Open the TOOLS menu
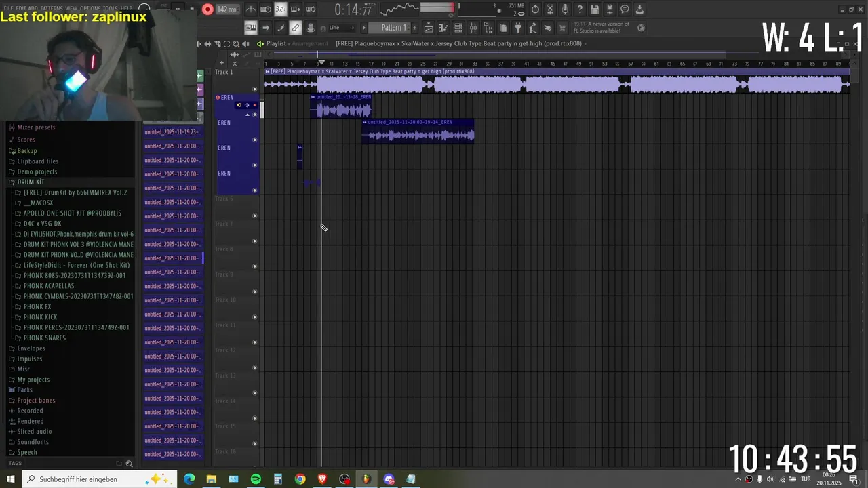 pyautogui.click(x=110, y=8)
